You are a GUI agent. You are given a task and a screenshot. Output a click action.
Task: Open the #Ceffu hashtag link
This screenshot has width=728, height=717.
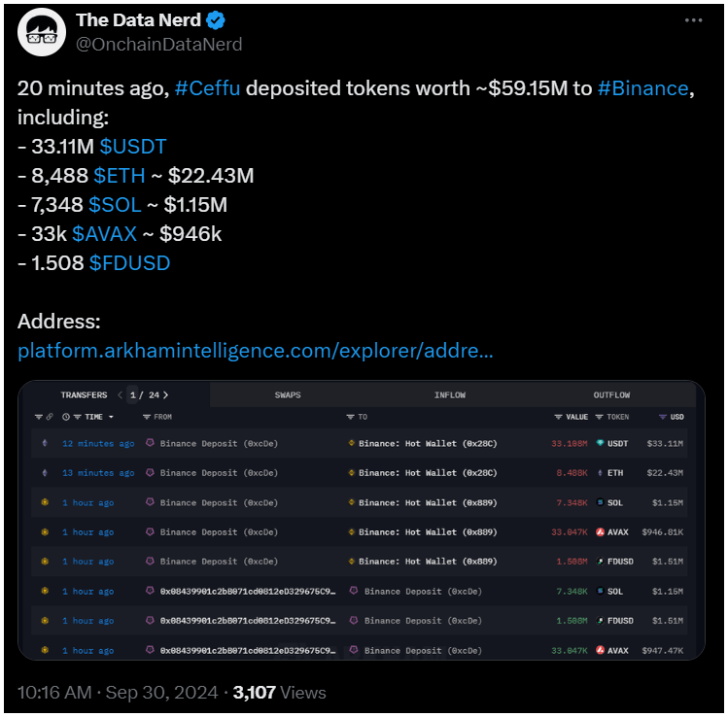click(x=208, y=88)
